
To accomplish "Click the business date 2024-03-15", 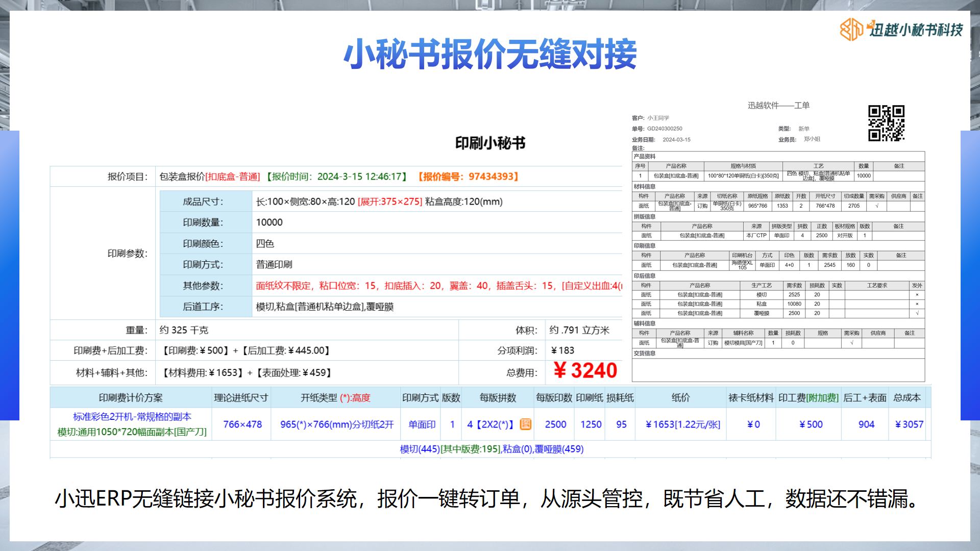I will click(x=676, y=139).
